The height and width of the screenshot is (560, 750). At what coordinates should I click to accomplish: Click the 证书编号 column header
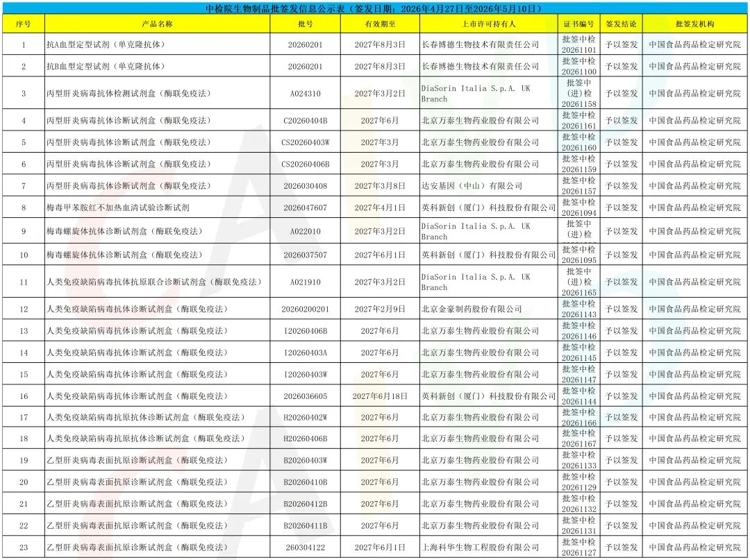(578, 24)
